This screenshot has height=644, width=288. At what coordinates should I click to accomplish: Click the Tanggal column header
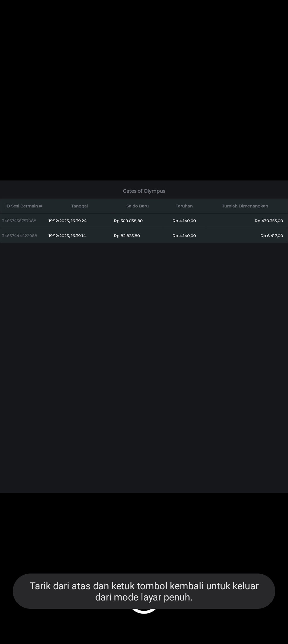pyautogui.click(x=79, y=206)
